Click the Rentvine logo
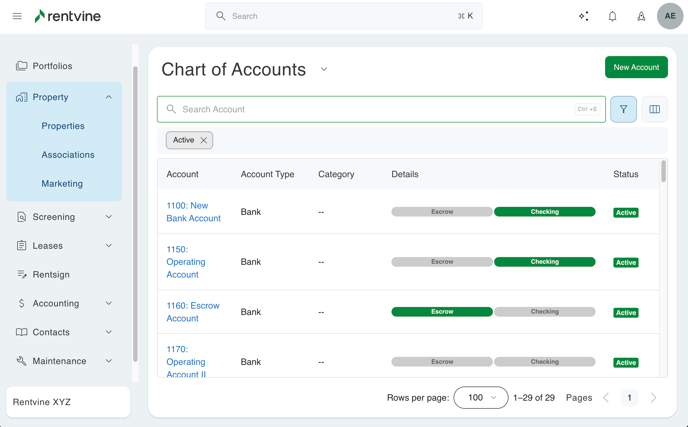Viewport: 688px width, 427px height. [67, 16]
